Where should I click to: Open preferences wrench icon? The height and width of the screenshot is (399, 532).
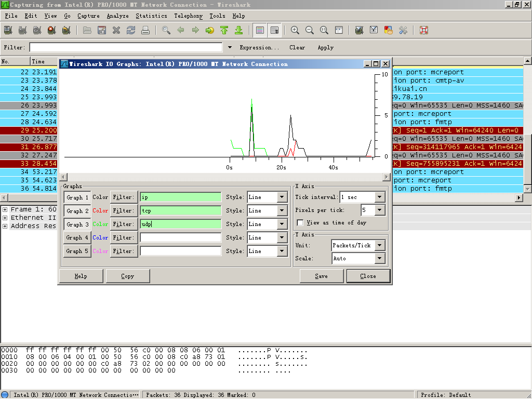point(403,30)
